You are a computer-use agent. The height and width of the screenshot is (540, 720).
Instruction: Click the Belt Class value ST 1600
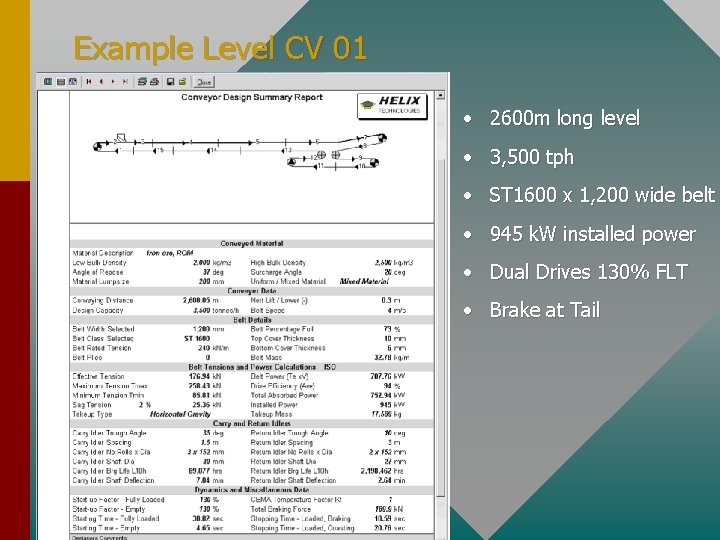pyautogui.click(x=197, y=338)
